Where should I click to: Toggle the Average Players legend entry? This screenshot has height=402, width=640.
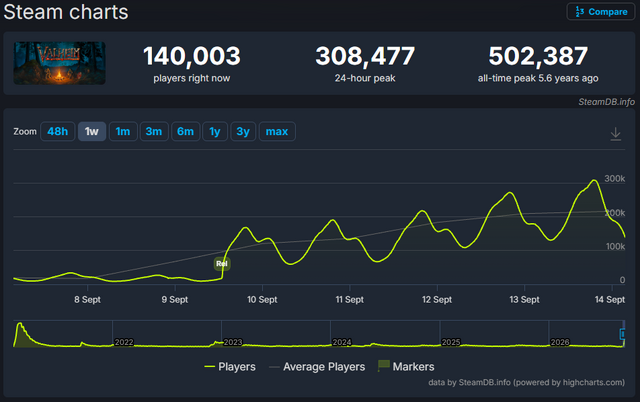[x=317, y=366]
